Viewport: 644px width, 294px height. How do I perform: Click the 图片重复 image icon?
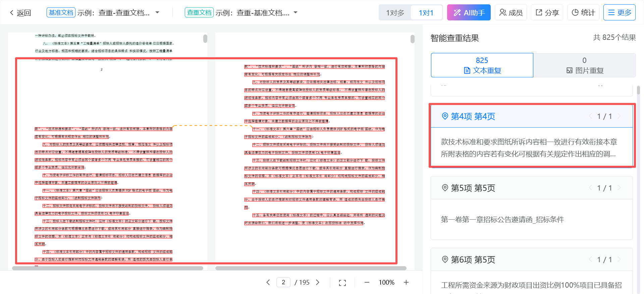tap(570, 70)
